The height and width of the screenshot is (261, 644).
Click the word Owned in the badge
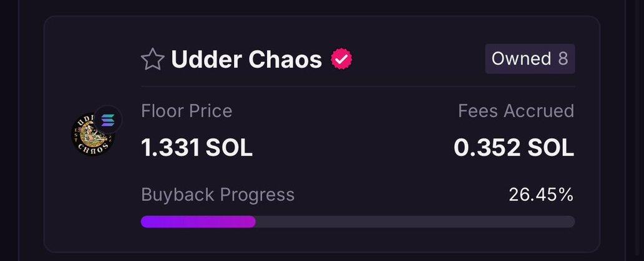click(520, 59)
